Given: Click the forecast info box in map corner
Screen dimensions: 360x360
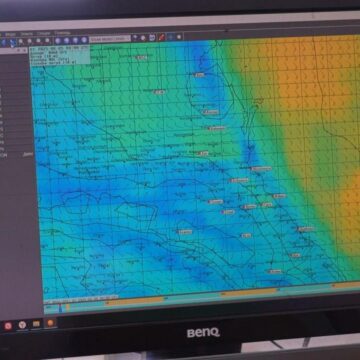Looking at the screenshot, I should [x=59, y=55].
